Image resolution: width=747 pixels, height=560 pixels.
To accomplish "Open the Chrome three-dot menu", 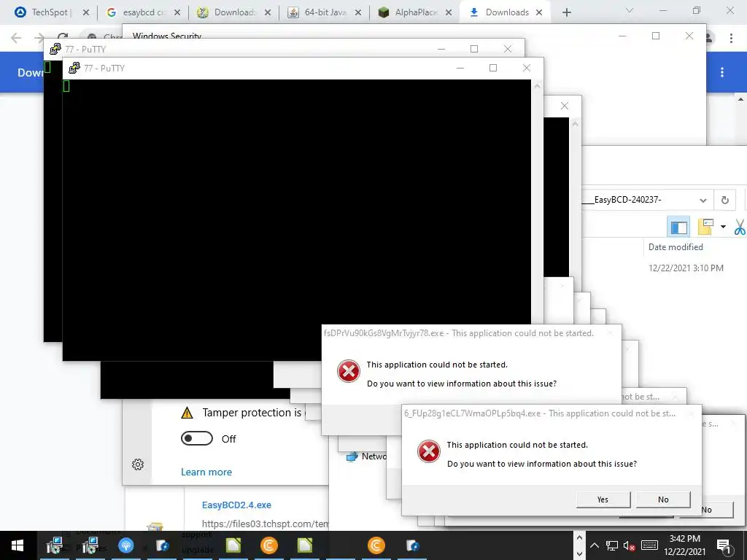I will 731,38.
